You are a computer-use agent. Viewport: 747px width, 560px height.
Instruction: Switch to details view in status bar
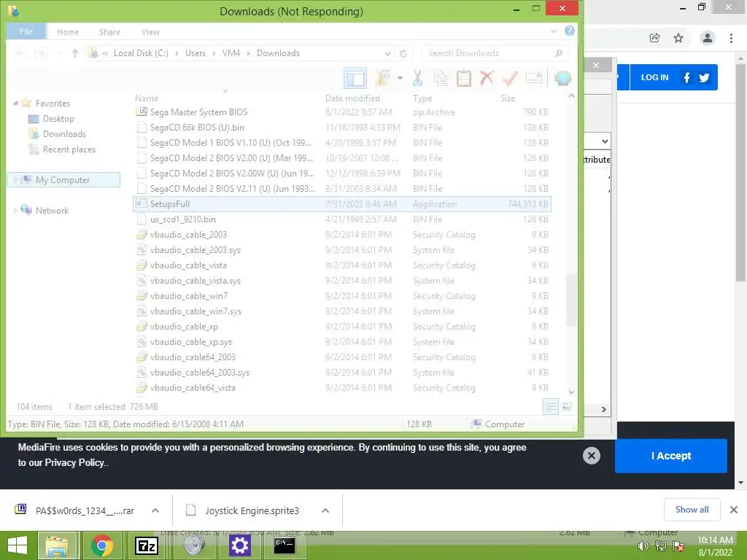[550, 407]
